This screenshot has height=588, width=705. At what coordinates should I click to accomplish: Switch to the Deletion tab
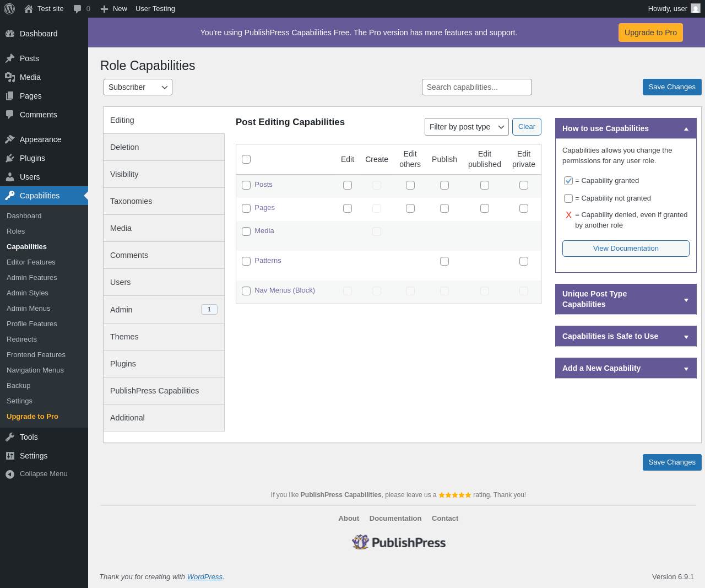164,147
